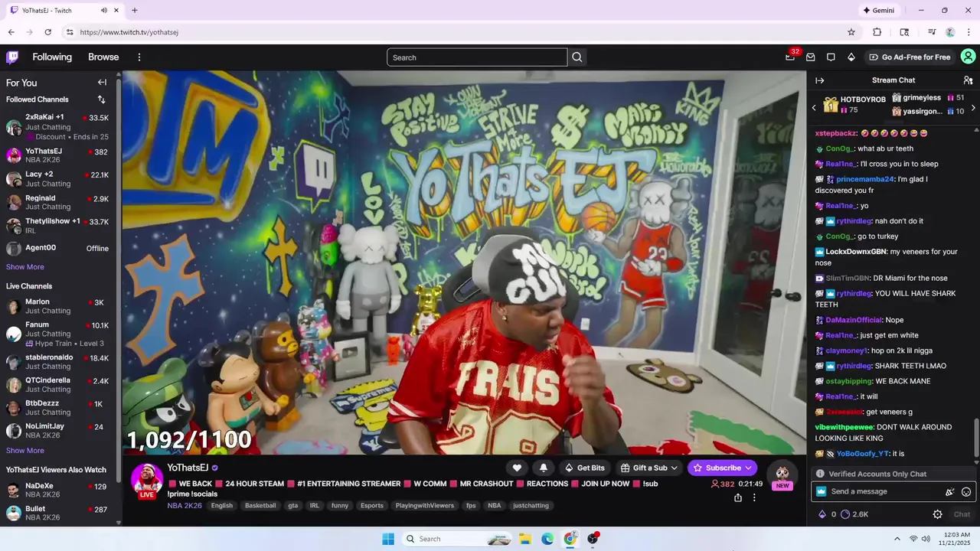Share the stream via share icon
Screen dimensions: 980x551
point(738,497)
